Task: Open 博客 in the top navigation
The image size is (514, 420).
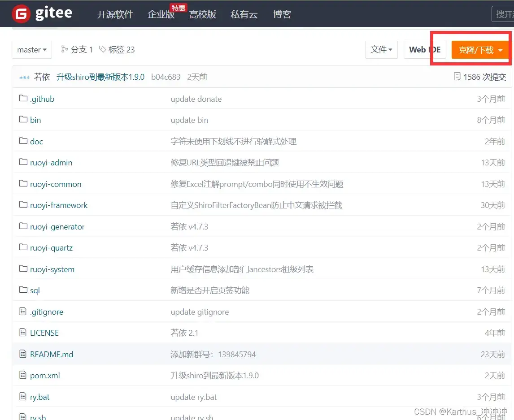Action: pyautogui.click(x=282, y=14)
